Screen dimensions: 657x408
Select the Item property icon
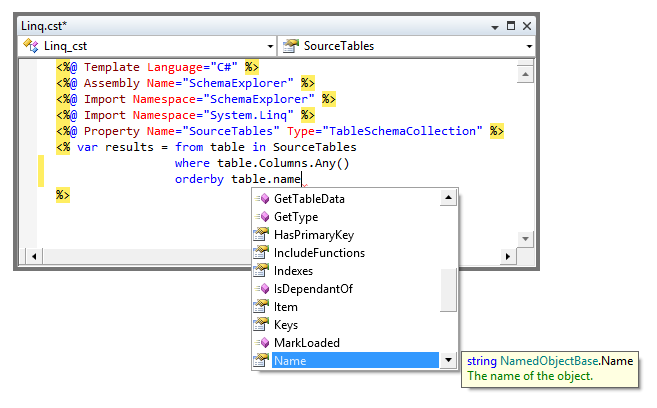point(261,307)
